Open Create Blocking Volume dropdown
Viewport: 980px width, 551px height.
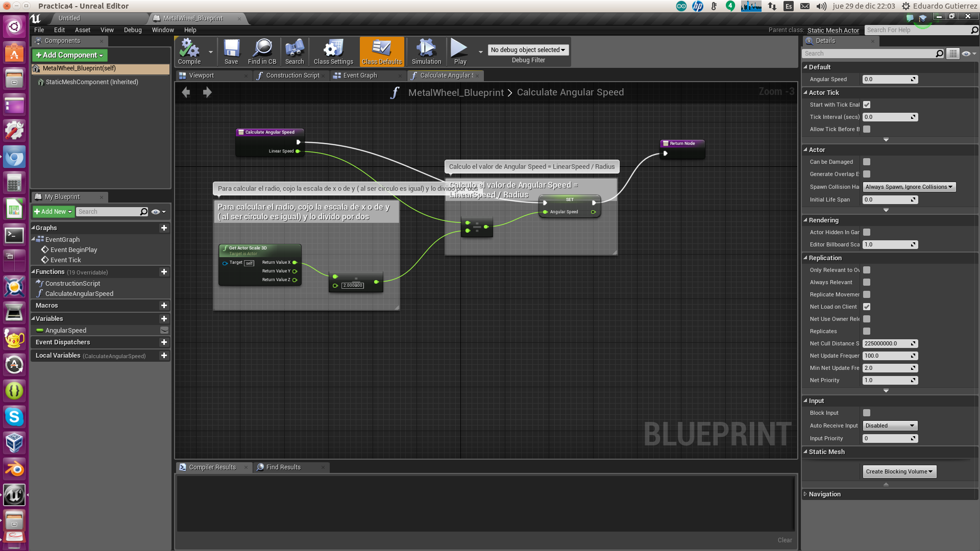point(899,472)
